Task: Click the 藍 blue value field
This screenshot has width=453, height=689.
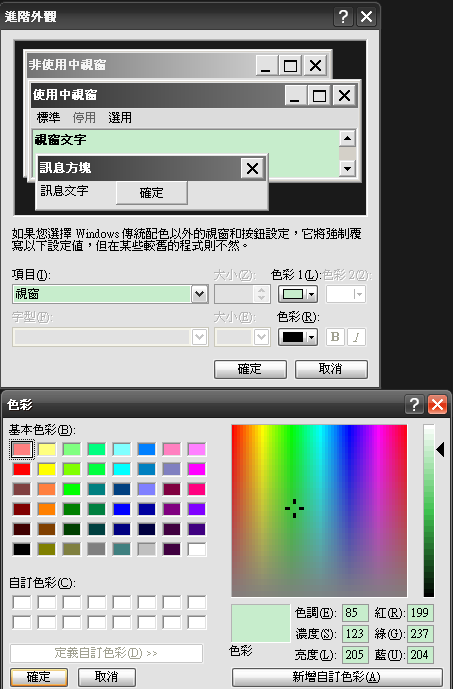Action: pos(420,655)
